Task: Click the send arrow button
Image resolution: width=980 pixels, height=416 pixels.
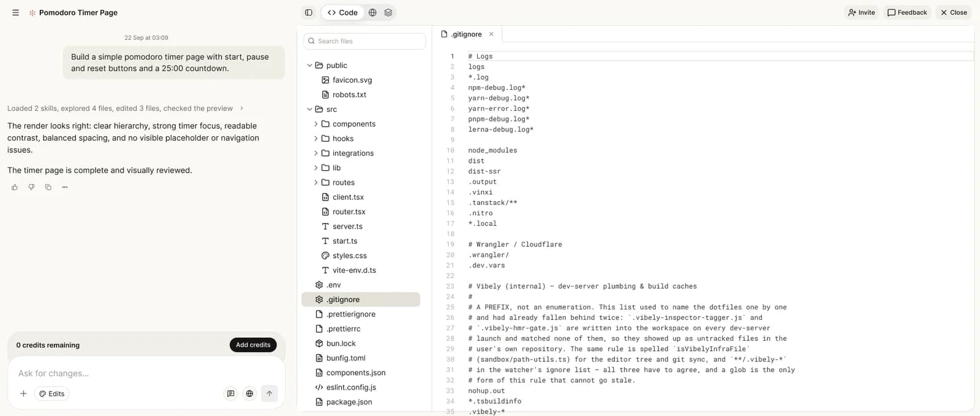Action: coord(269,393)
